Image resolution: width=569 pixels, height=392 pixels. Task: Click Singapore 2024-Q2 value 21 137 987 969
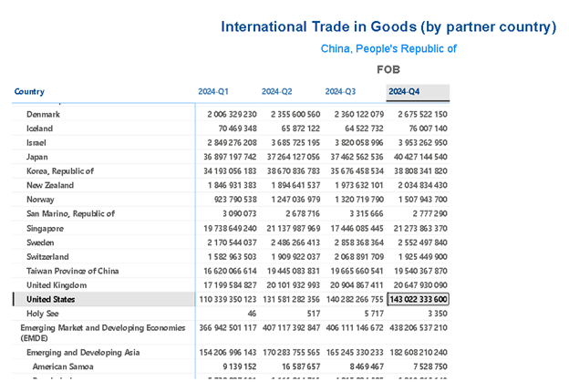(x=294, y=229)
